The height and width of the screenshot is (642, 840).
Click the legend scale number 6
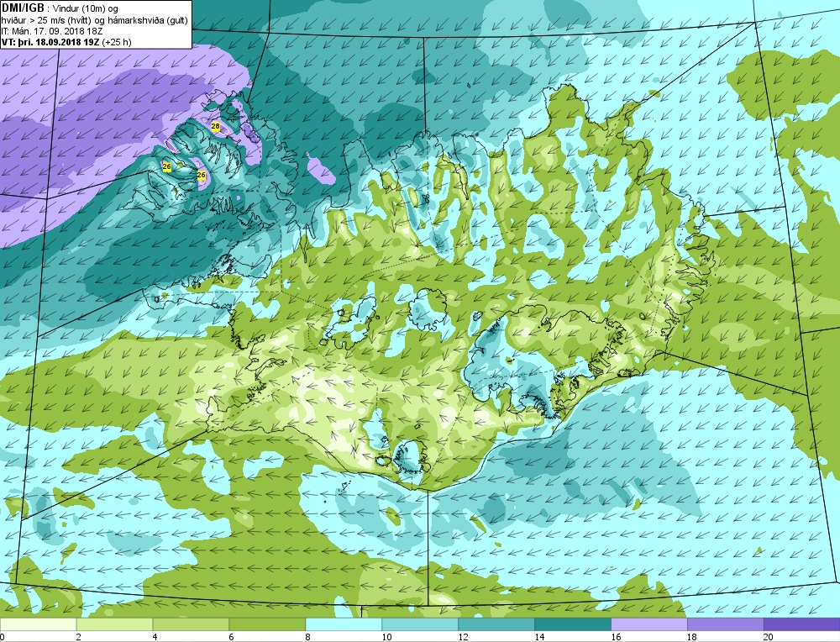pos(232,637)
